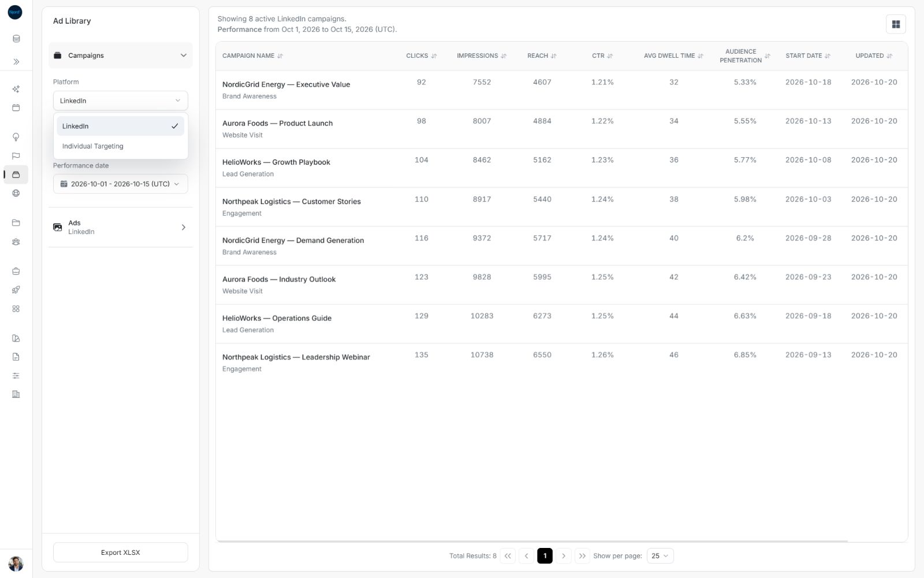The width and height of the screenshot is (924, 578).
Task: Click start date 2026-10-18 cell
Action: pos(808,82)
